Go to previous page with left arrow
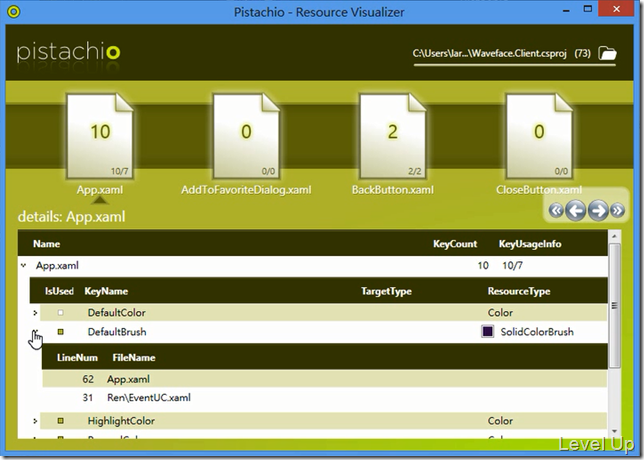This screenshot has width=644, height=460. click(575, 211)
